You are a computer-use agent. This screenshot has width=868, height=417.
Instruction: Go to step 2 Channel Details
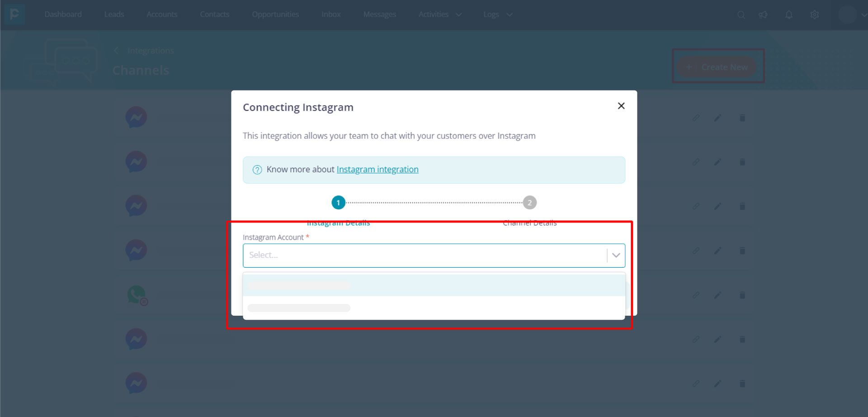530,203
